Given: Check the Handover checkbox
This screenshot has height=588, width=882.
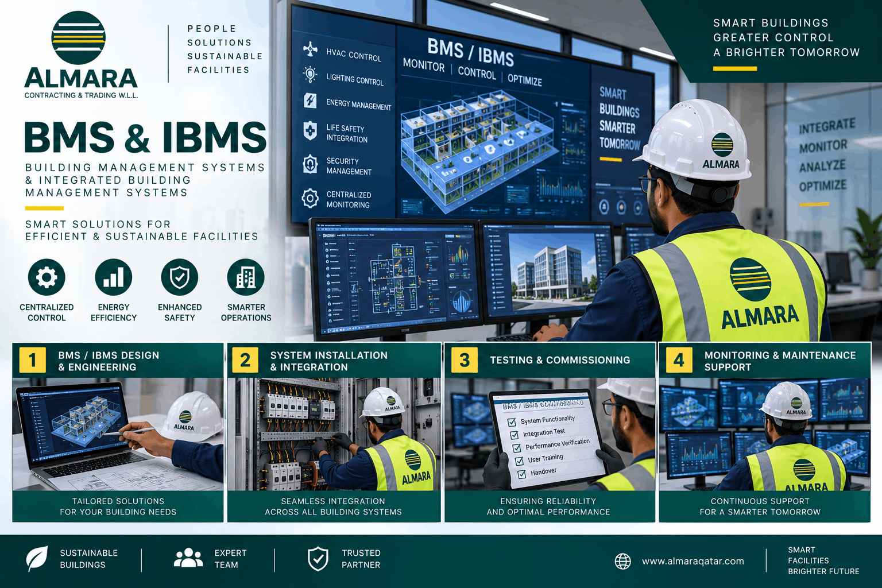Looking at the screenshot, I should click(522, 474).
